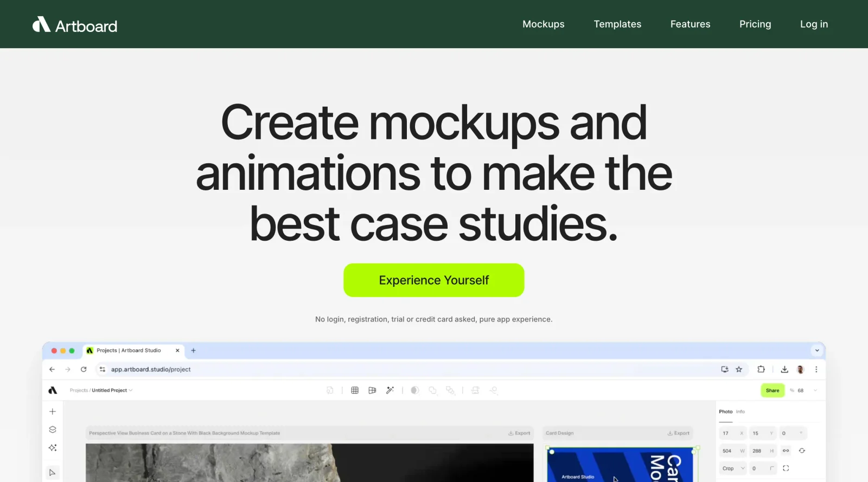Click the browser forward arrow
Screen dimensions: 868x482
68,369
